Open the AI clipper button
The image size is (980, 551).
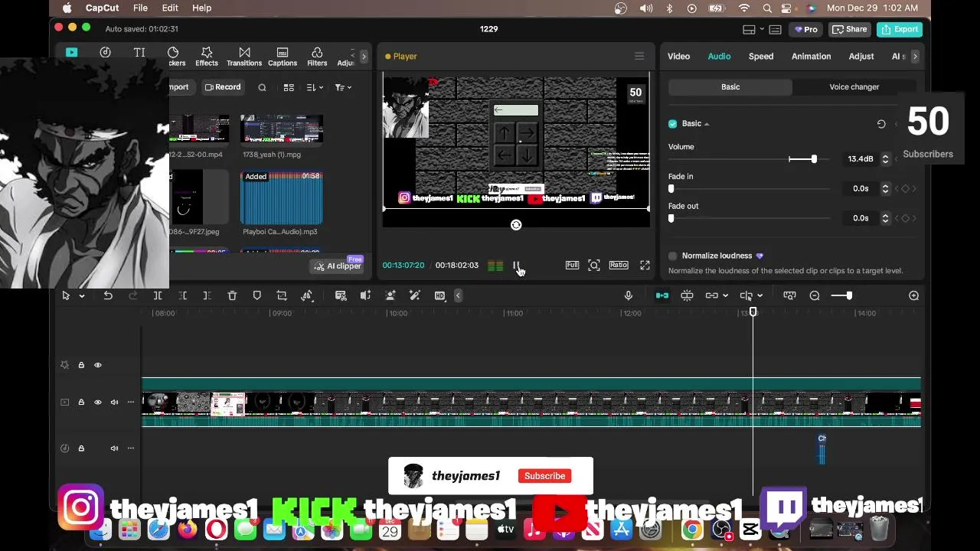[338, 266]
